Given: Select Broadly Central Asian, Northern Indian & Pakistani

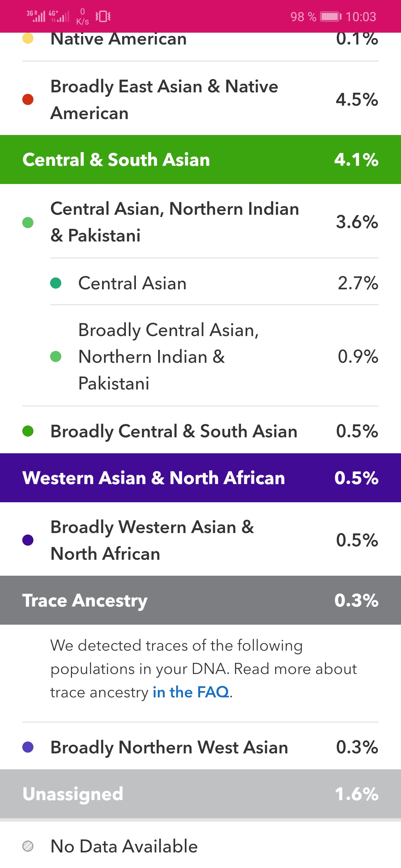Looking at the screenshot, I should click(x=214, y=356).
